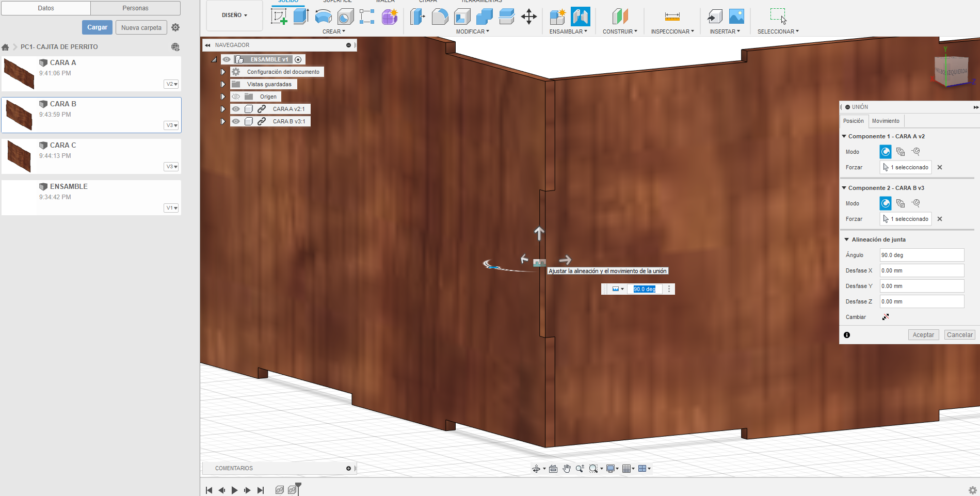Screen dimensions: 980x496
Task: Open the CARA B version V3 dropdown
Action: coord(172,125)
